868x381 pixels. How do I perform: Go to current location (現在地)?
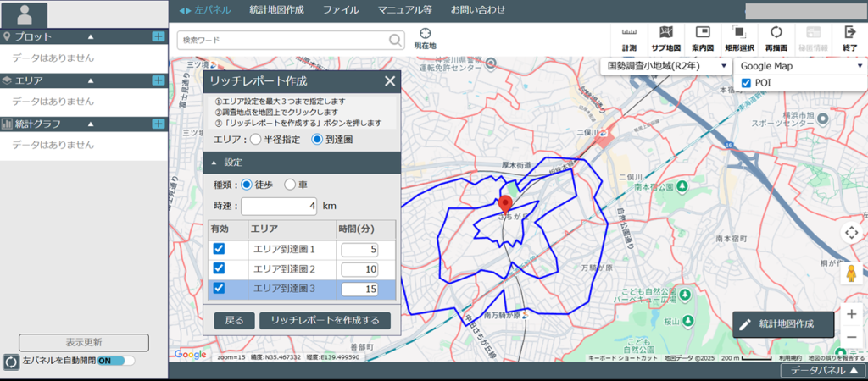coord(426,39)
